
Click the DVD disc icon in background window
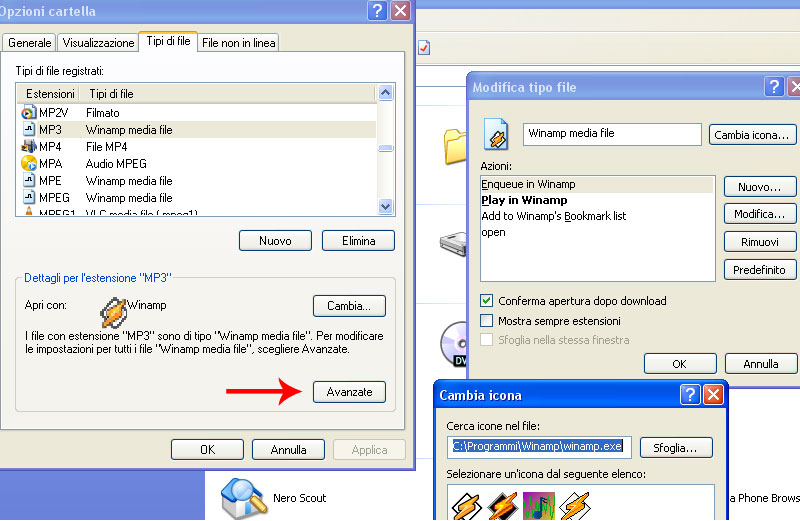click(x=454, y=344)
